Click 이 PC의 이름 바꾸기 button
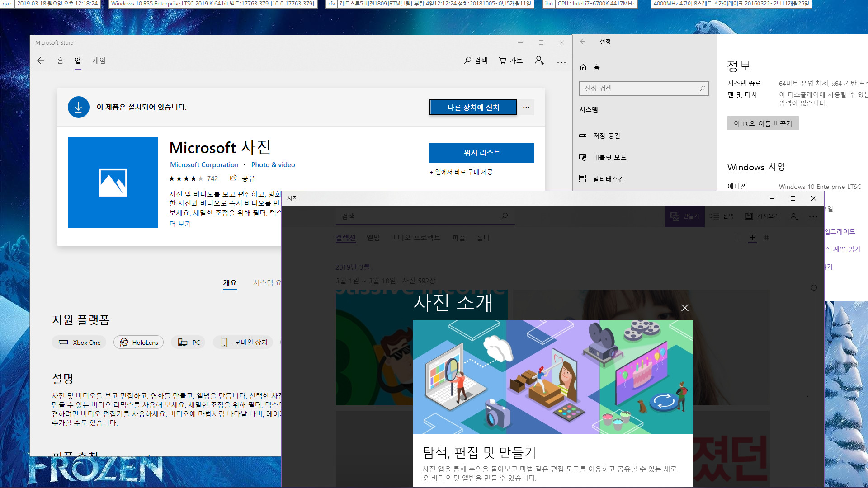Viewport: 868px width, 488px height. [x=763, y=123]
